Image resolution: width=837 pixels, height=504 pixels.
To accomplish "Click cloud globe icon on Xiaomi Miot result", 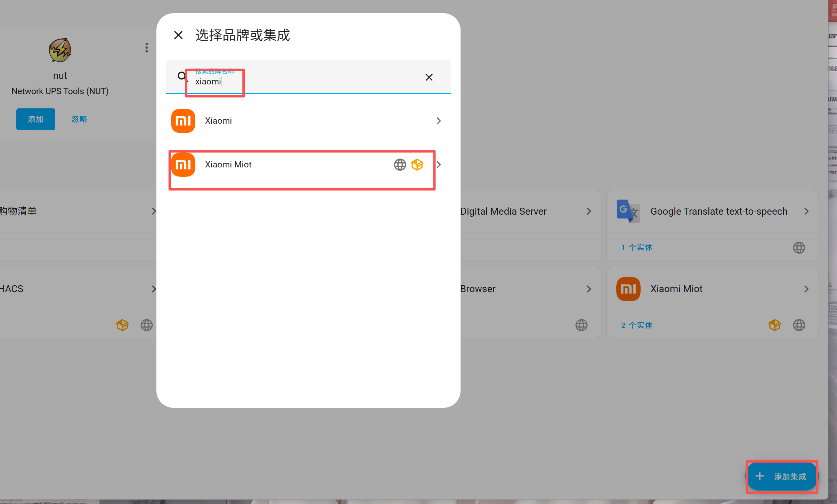I will (400, 165).
